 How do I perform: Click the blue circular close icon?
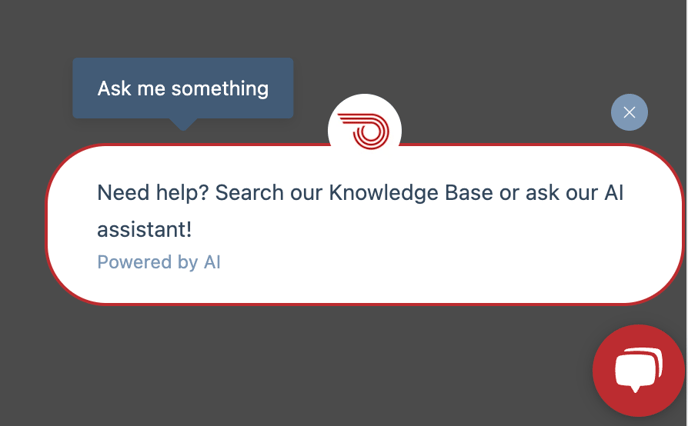[x=629, y=112]
